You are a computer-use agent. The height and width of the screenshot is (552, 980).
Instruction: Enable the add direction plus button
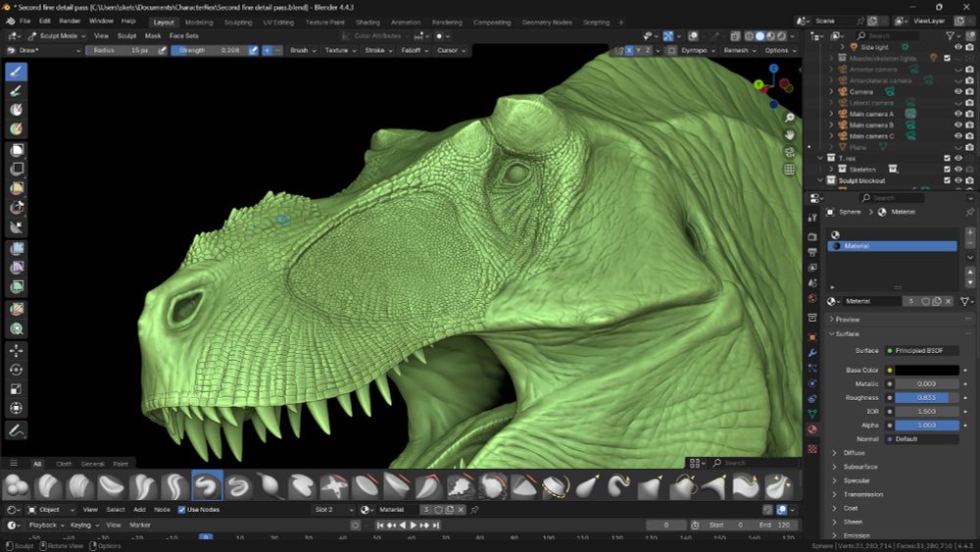pyautogui.click(x=267, y=50)
